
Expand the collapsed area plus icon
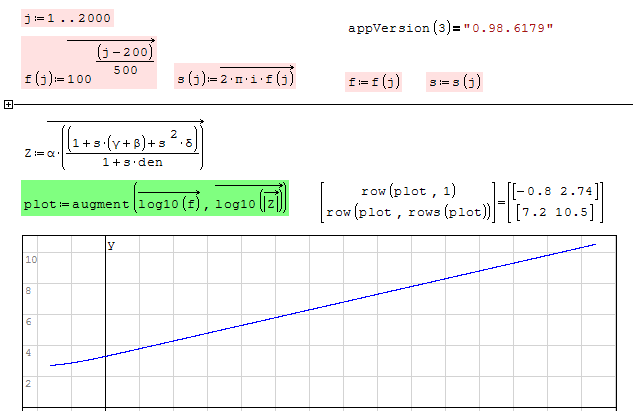point(8,103)
